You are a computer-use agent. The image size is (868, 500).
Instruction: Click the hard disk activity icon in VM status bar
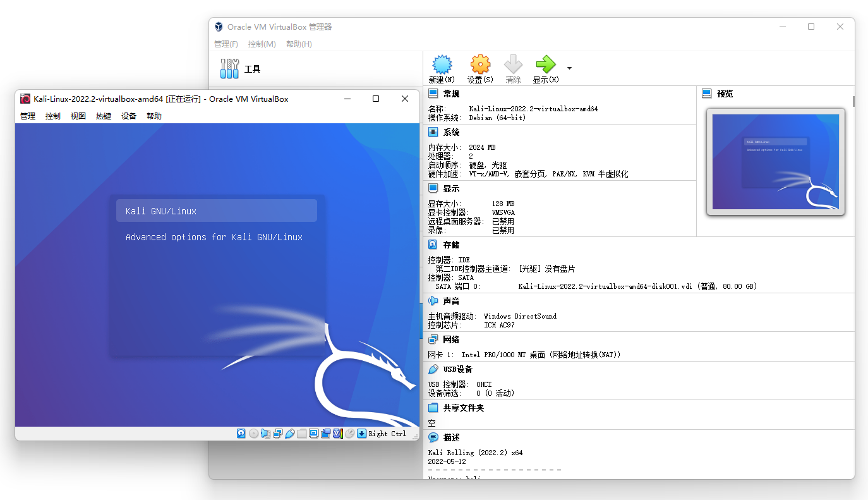241,433
